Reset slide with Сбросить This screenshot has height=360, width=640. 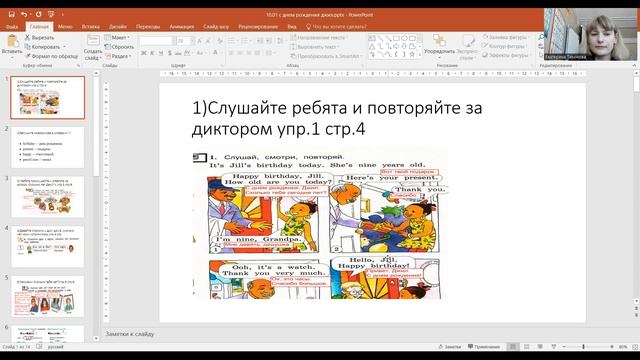point(119,47)
